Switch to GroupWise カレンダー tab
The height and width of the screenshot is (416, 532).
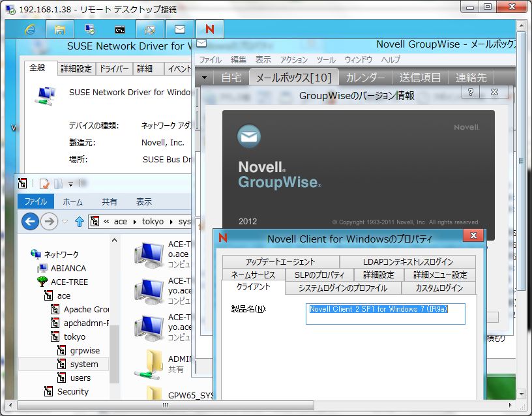pos(365,78)
